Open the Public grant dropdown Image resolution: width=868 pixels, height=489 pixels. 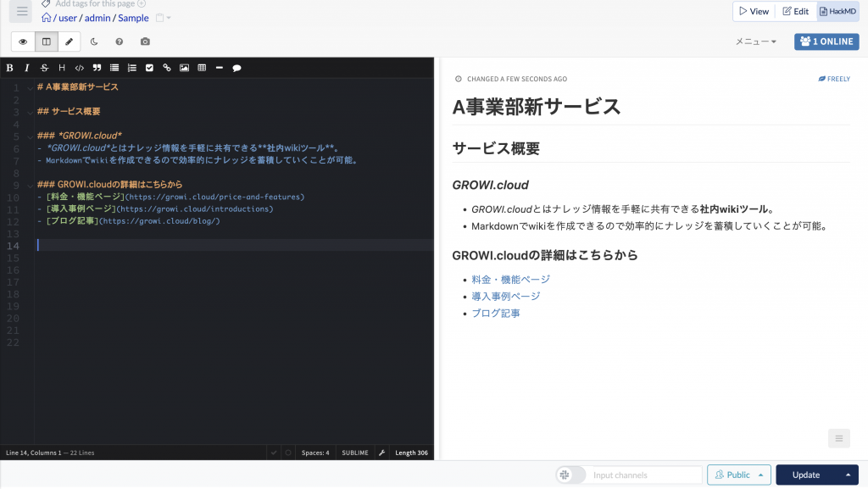point(738,475)
